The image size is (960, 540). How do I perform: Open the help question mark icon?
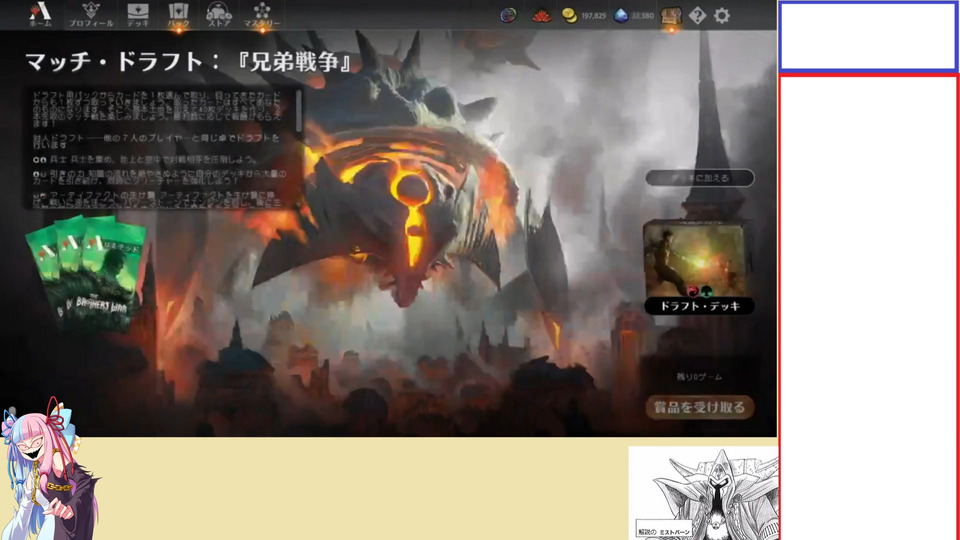point(697,15)
